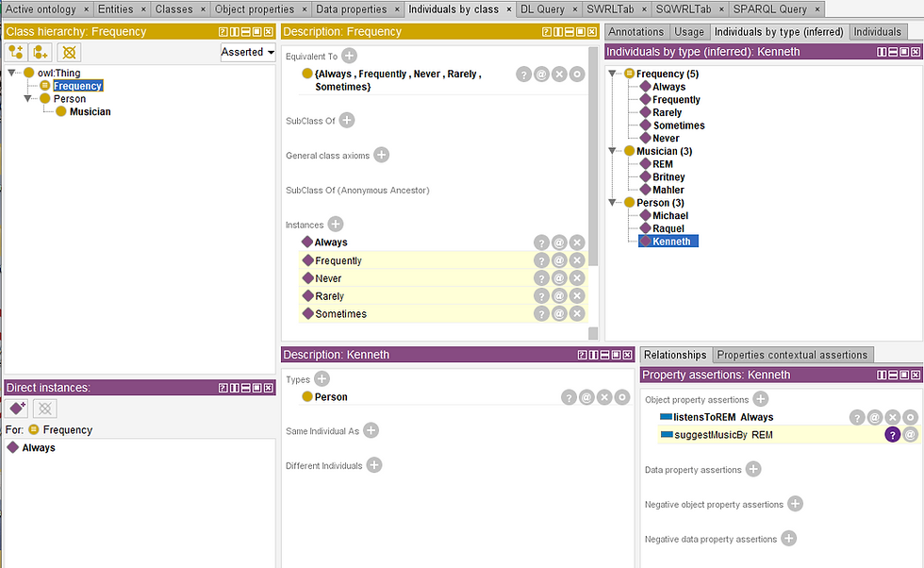Click the Person type link for Kenneth

(x=331, y=397)
